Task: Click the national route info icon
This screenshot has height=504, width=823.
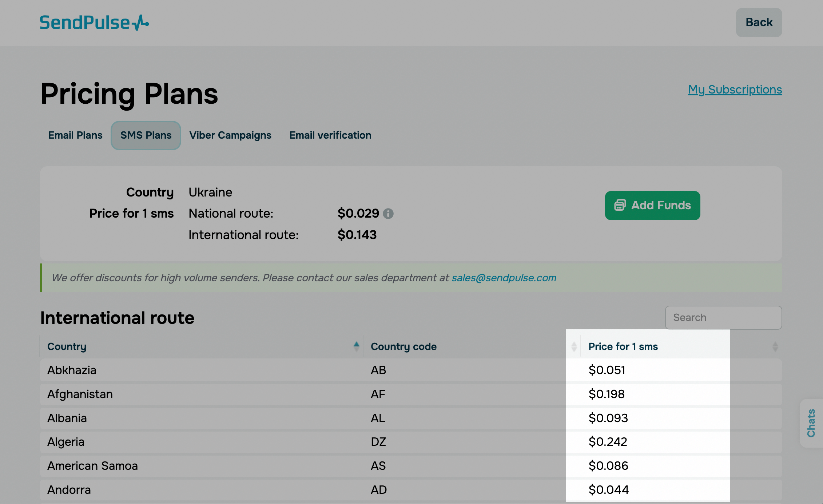Action: point(388,214)
